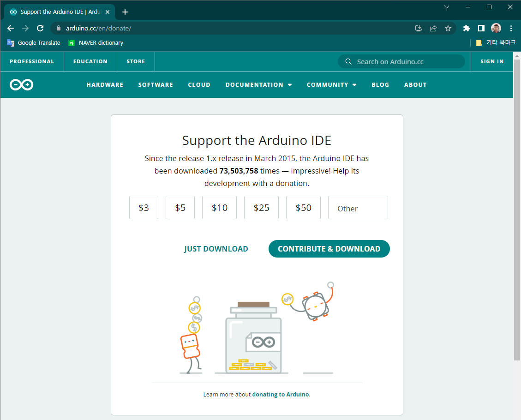This screenshot has width=521, height=420.
Task: Open the Professional section
Action: tap(32, 61)
